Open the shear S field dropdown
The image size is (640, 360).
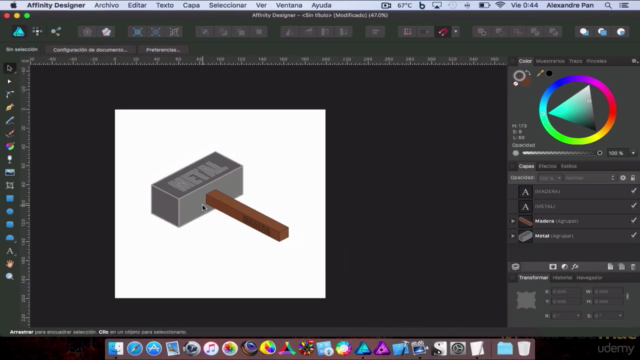(620, 316)
